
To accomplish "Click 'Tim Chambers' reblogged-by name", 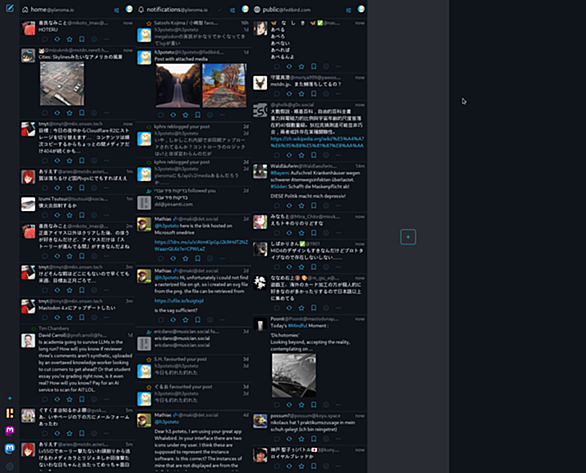I will click(53, 328).
